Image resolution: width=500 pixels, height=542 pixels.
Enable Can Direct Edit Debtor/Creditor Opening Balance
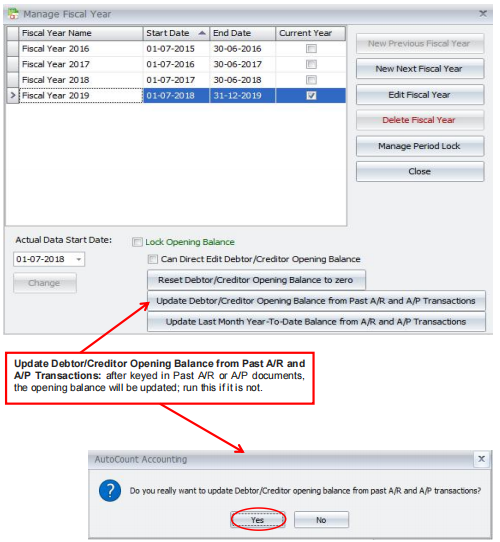(152, 259)
